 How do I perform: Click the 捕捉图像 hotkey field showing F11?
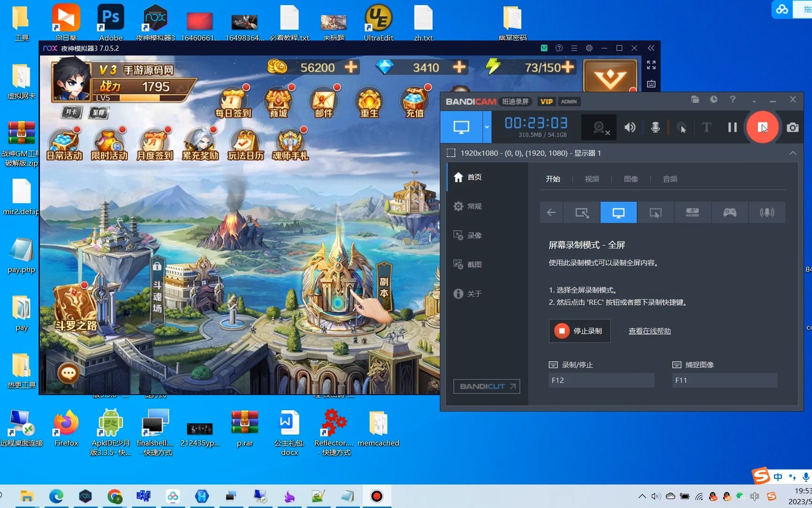[x=725, y=380]
